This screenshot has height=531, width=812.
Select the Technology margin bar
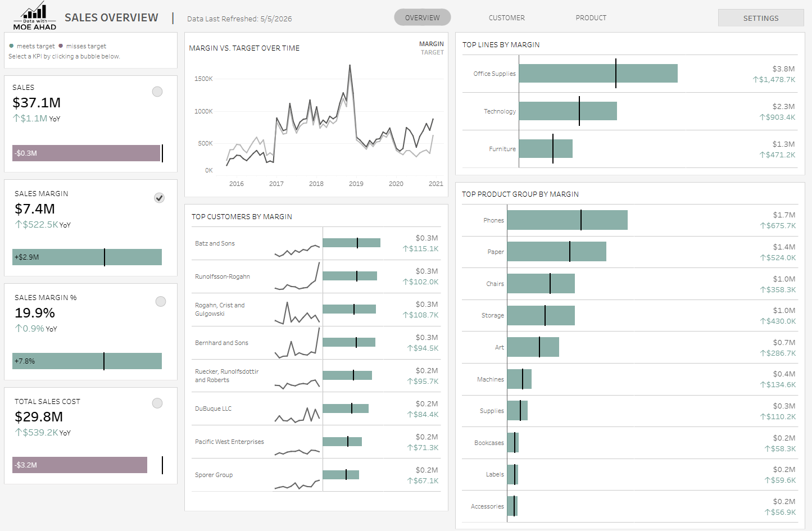[568, 111]
